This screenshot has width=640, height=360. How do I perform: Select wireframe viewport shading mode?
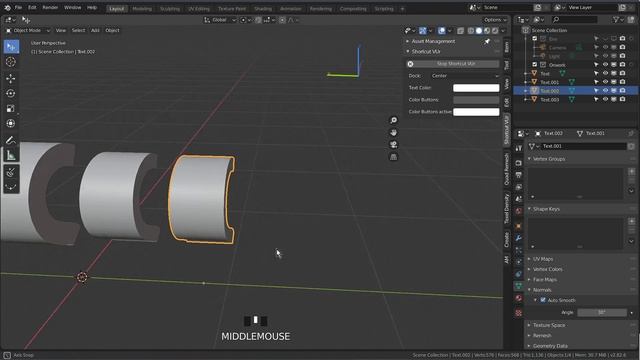471,31
